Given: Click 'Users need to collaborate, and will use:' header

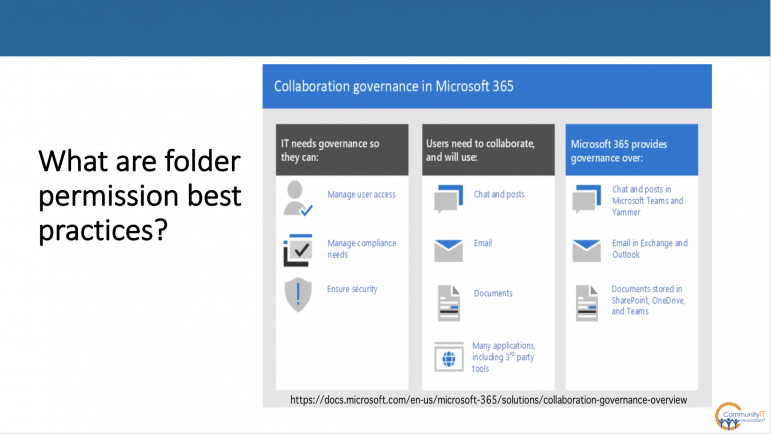Looking at the screenshot, I should click(x=488, y=150).
